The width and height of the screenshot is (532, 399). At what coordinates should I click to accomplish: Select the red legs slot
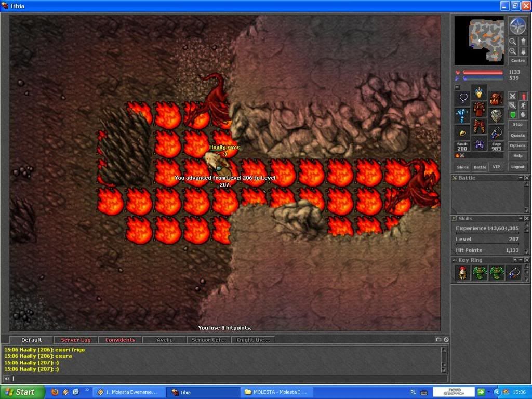(x=479, y=127)
